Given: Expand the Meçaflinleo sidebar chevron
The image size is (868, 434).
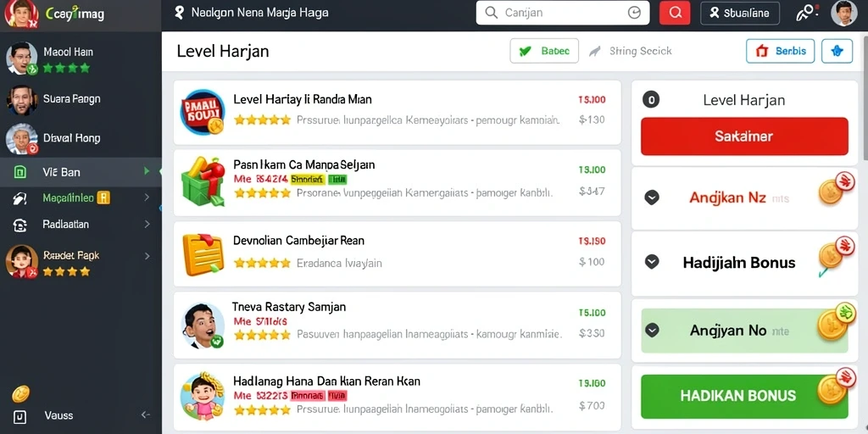Looking at the screenshot, I should pyautogui.click(x=147, y=197).
